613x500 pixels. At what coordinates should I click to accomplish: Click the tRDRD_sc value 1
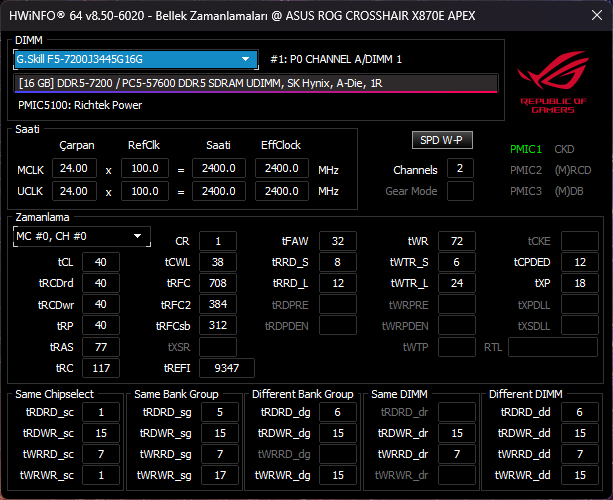[101, 412]
